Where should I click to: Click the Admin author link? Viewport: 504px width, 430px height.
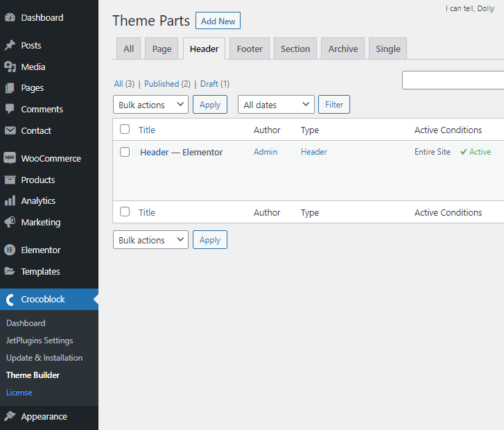(266, 152)
